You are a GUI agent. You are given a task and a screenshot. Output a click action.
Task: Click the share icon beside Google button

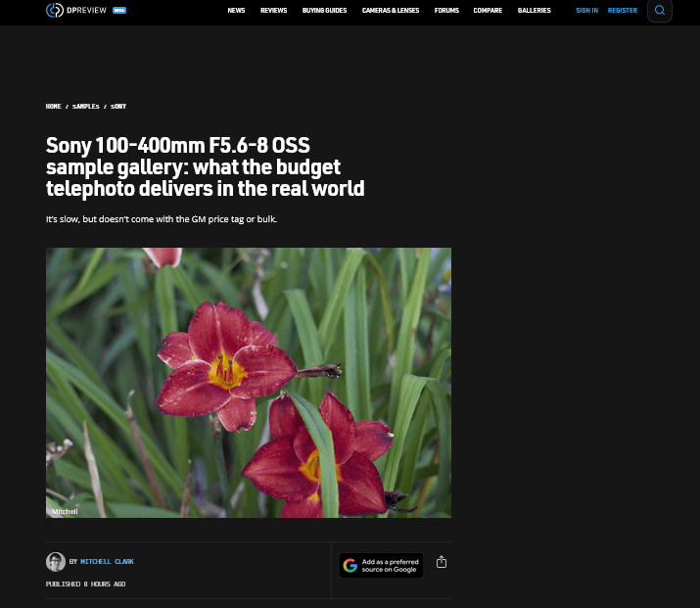click(442, 562)
